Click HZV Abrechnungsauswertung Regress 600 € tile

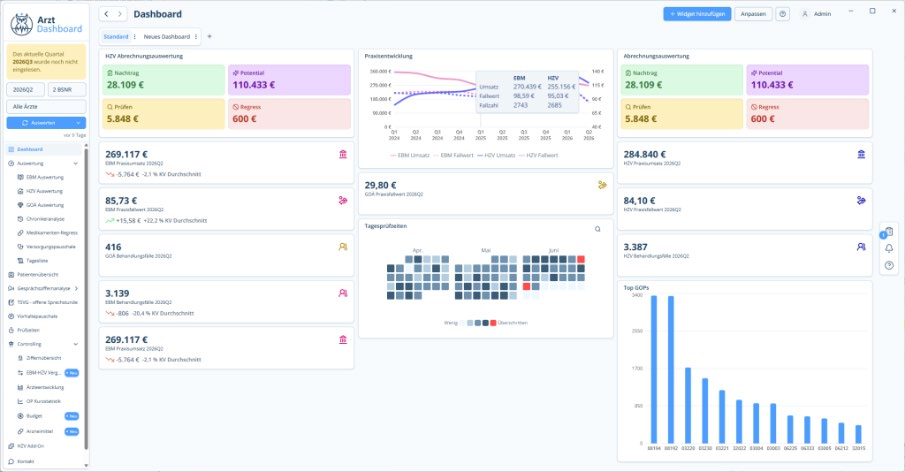289,114
